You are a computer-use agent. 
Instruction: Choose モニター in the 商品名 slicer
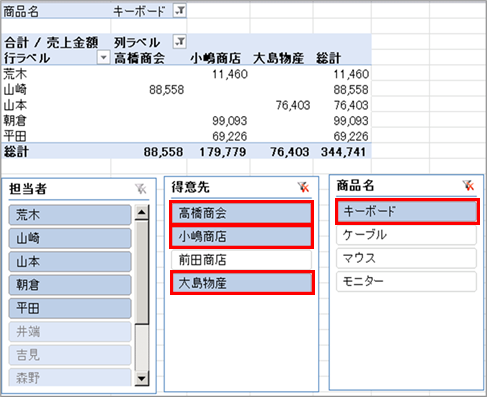(x=406, y=282)
